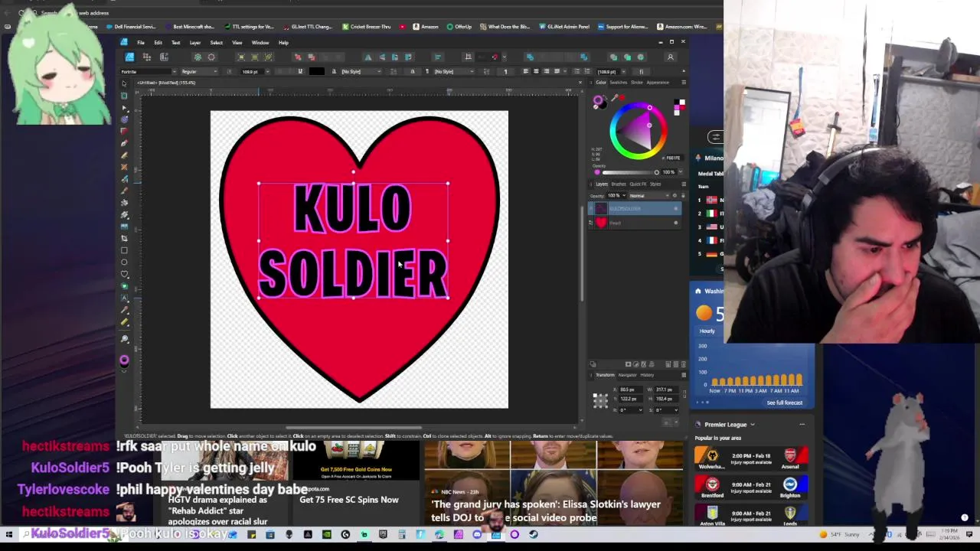Click the account profile icon in toolbar
980x551 pixels.
pos(670,57)
